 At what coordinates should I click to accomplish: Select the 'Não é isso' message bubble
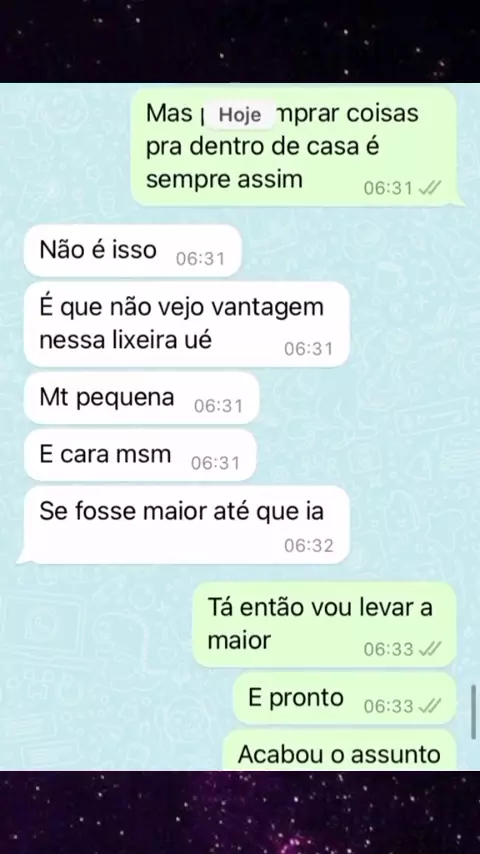(x=132, y=251)
